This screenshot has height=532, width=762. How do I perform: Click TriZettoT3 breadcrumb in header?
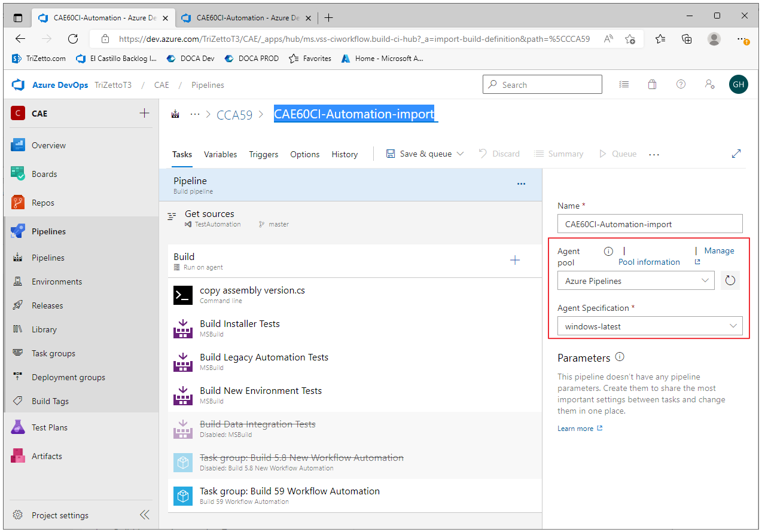[113, 85]
